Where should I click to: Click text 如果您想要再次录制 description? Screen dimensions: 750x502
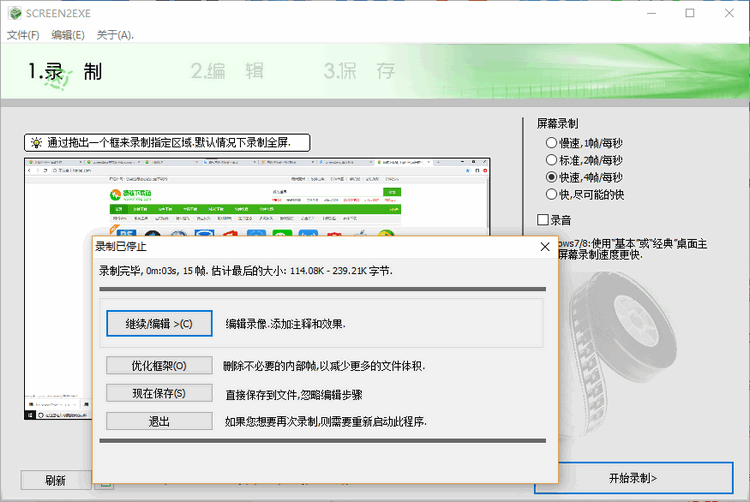[x=326, y=422]
